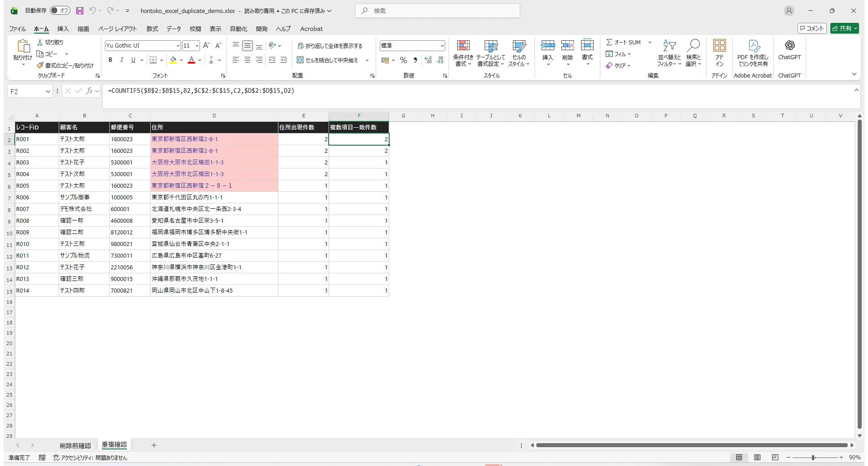The height and width of the screenshot is (466, 868).
Task: Apply the yellow fill color swatch
Action: click(173, 60)
